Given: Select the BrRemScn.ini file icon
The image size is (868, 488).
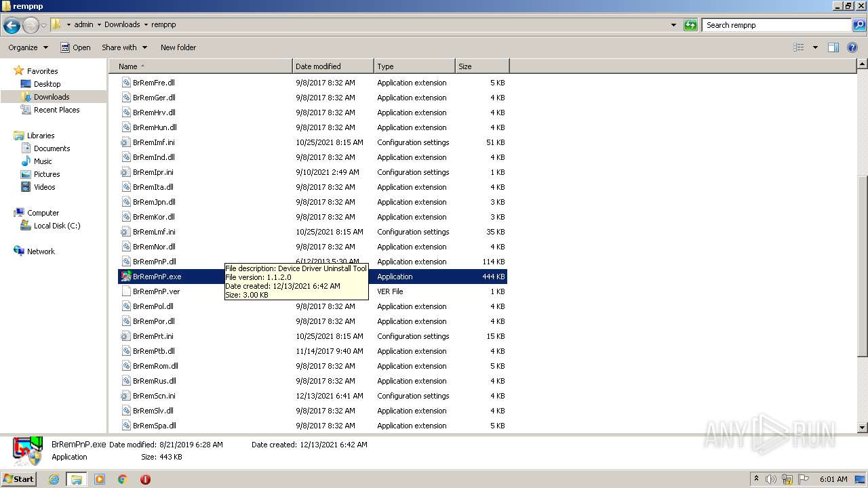Looking at the screenshot, I should tap(125, 396).
